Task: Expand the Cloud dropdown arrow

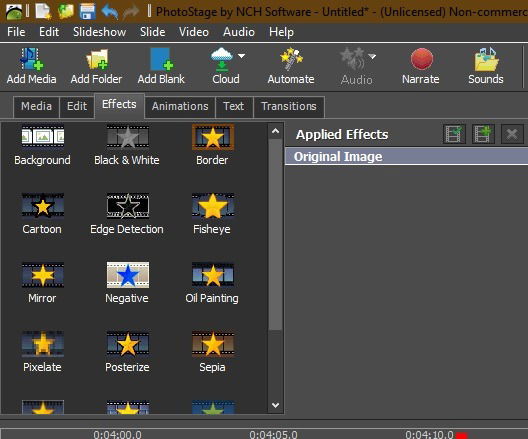Action: coord(241,56)
